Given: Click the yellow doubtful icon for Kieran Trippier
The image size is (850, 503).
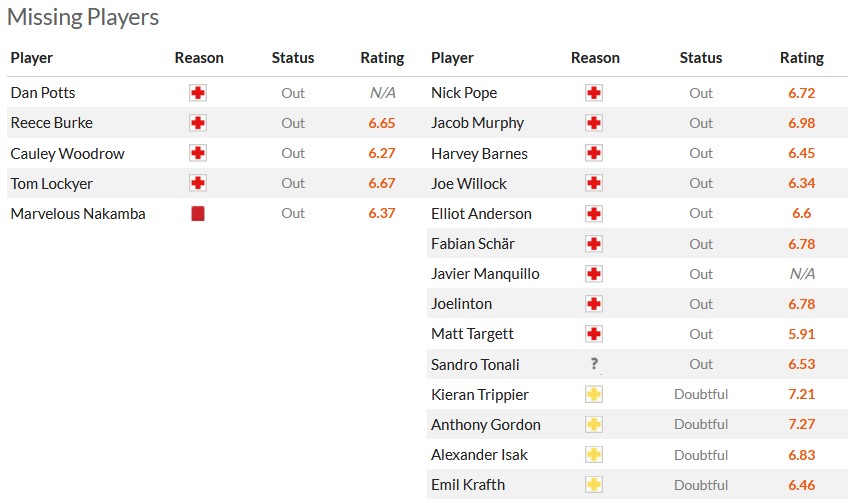Looking at the screenshot, I should [594, 394].
